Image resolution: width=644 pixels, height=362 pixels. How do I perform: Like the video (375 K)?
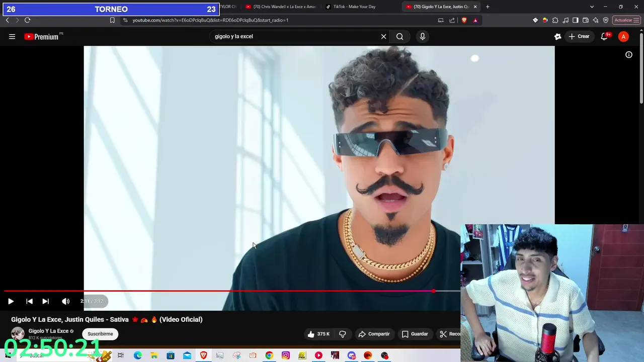[x=319, y=334]
